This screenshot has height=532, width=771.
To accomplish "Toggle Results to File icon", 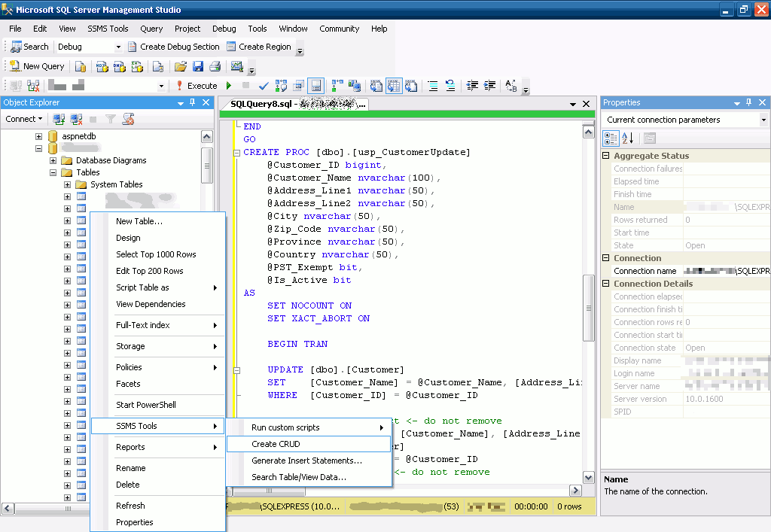I will pyautogui.click(x=411, y=86).
